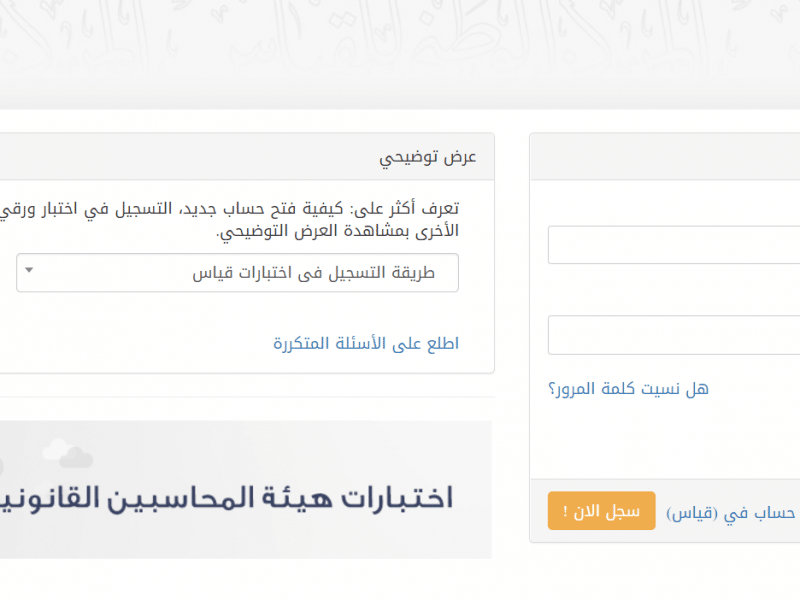Click the demo description paragraph "تعرف أكثر على"
Viewport: 800px width, 600px height.
(230, 209)
